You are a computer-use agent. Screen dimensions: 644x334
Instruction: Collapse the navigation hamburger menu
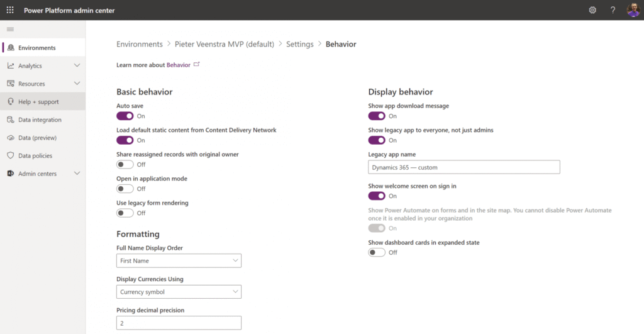pyautogui.click(x=10, y=29)
